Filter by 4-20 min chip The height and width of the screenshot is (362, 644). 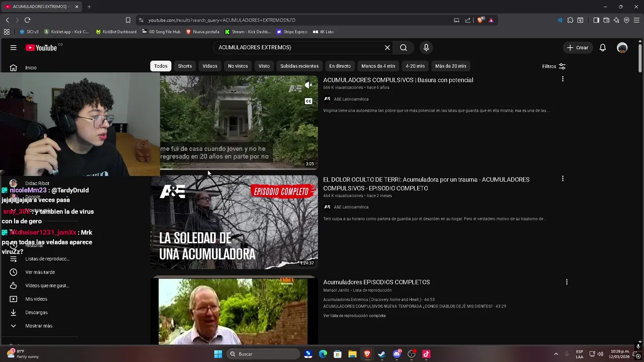point(415,66)
